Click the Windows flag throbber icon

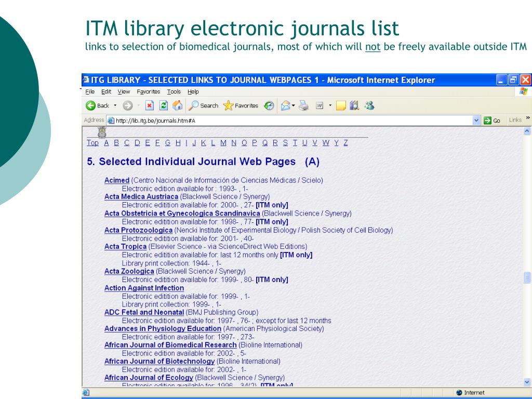[524, 91]
